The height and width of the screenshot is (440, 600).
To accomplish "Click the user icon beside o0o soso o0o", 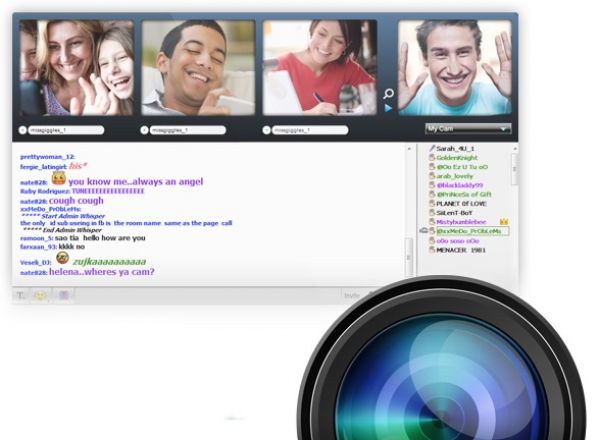I will coord(432,241).
